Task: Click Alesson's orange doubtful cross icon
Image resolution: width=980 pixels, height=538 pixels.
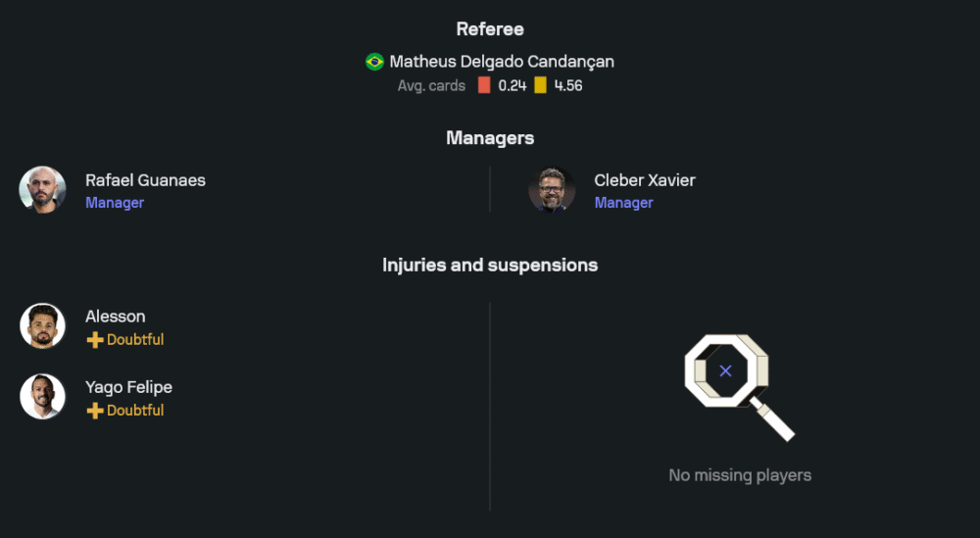Action: coord(95,340)
